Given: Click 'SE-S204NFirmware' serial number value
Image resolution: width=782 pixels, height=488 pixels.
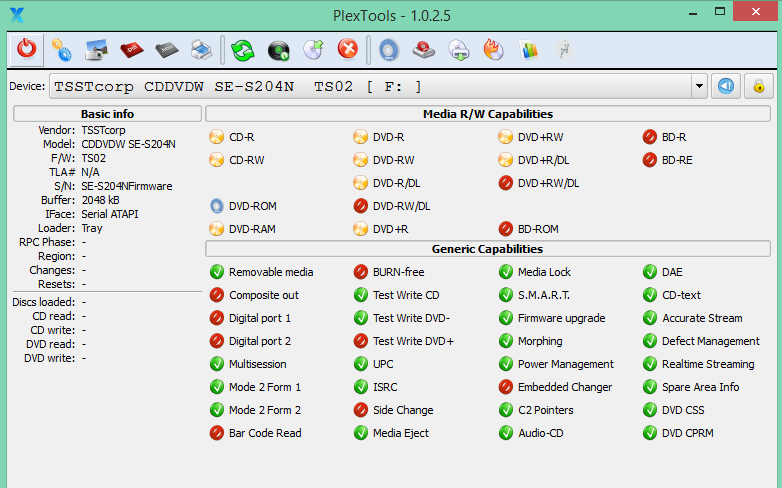Looking at the screenshot, I should point(127,186).
